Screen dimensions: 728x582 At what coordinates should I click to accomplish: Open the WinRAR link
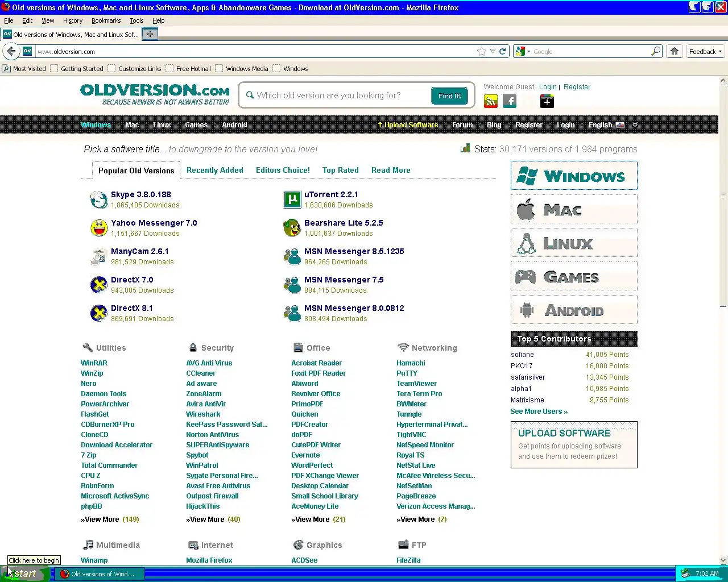click(94, 363)
